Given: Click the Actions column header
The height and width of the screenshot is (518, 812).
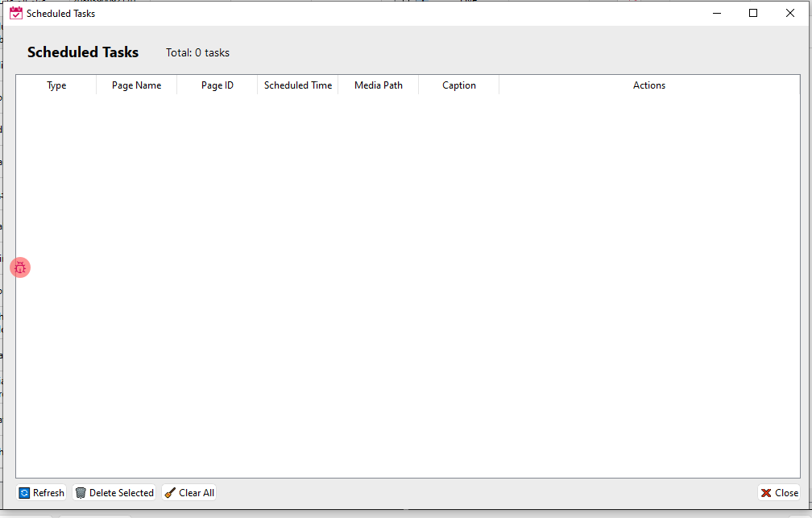Looking at the screenshot, I should coord(648,85).
